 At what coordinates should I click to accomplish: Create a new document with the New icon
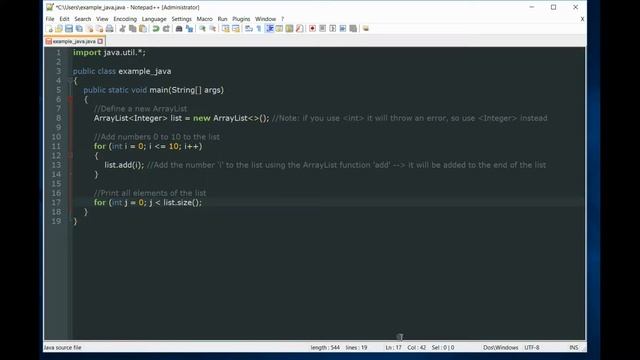[x=49, y=29]
